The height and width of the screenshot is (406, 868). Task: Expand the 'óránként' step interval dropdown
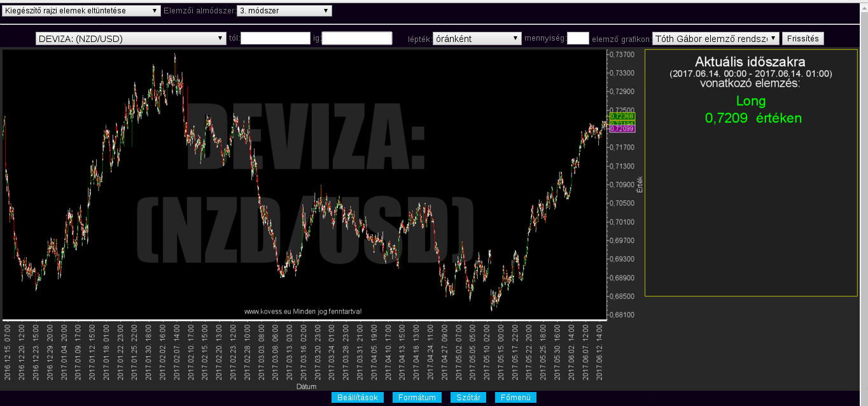coord(477,39)
